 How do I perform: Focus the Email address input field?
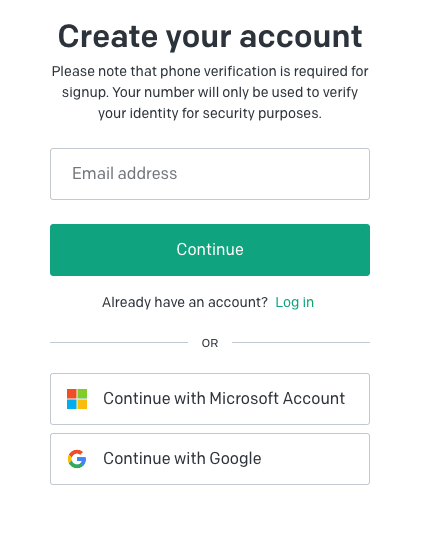click(210, 174)
